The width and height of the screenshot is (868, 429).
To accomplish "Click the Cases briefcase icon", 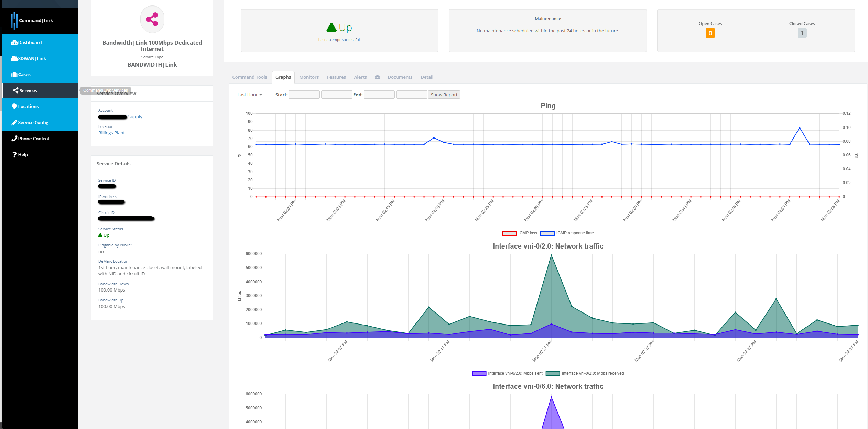I will click(x=14, y=75).
